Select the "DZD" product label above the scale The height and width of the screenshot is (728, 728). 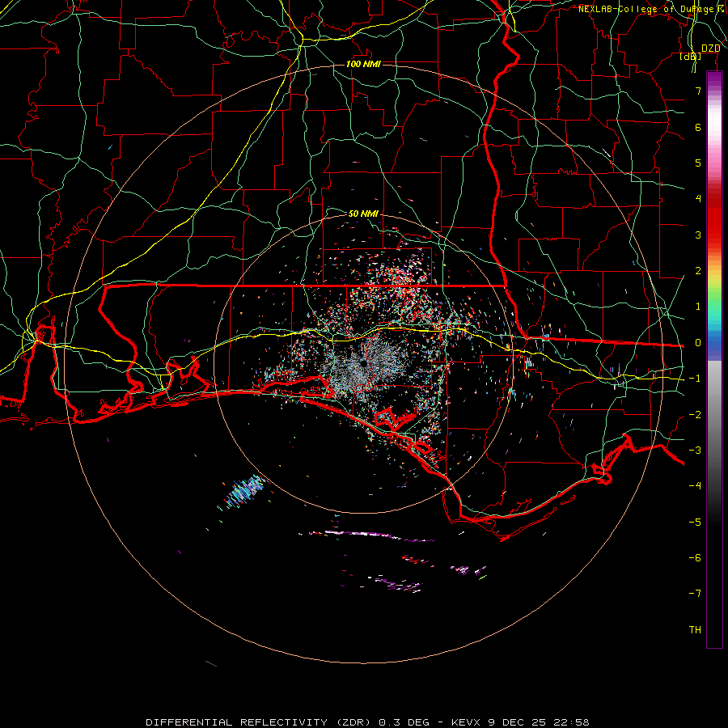710,49
